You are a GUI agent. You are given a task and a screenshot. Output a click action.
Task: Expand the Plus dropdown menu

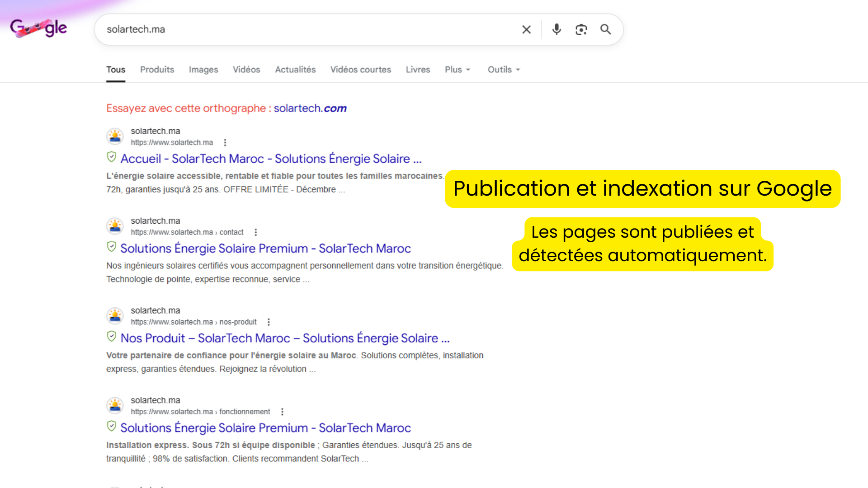458,70
